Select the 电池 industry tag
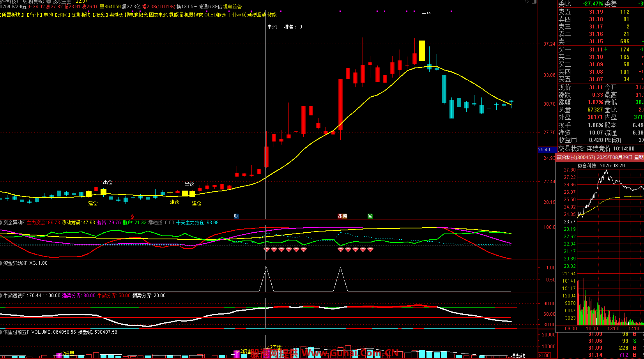The height and width of the screenshot is (359, 644). point(48,15)
